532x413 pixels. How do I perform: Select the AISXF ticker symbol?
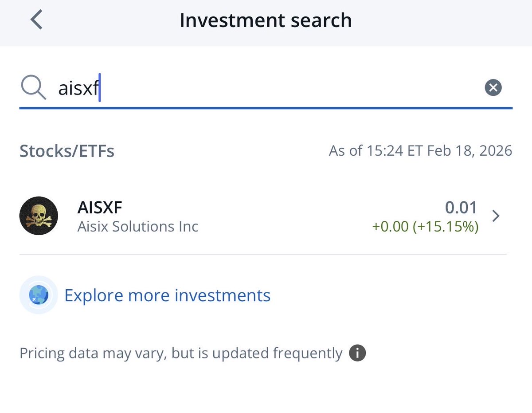[x=101, y=207]
